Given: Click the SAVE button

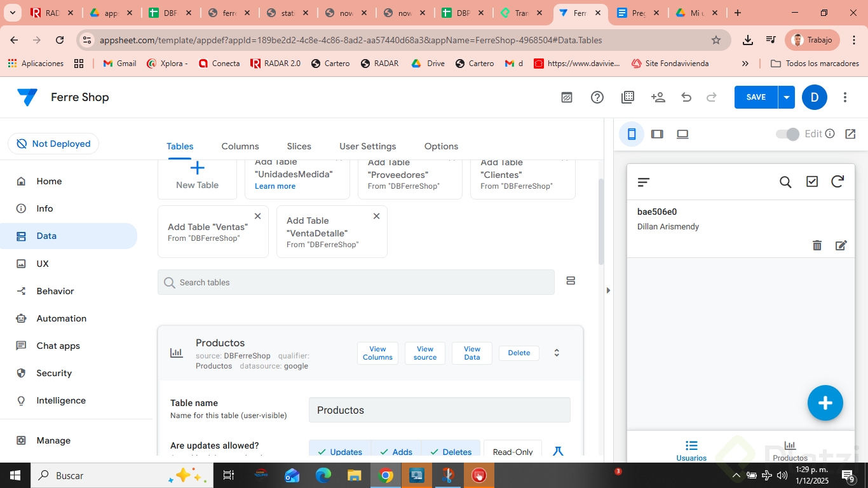Looking at the screenshot, I should click(x=756, y=97).
